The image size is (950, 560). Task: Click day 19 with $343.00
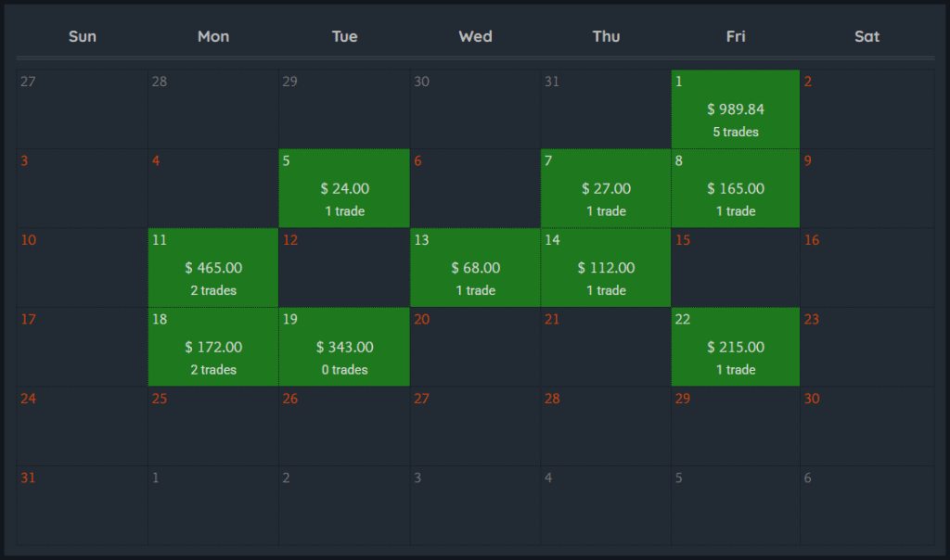[344, 348]
